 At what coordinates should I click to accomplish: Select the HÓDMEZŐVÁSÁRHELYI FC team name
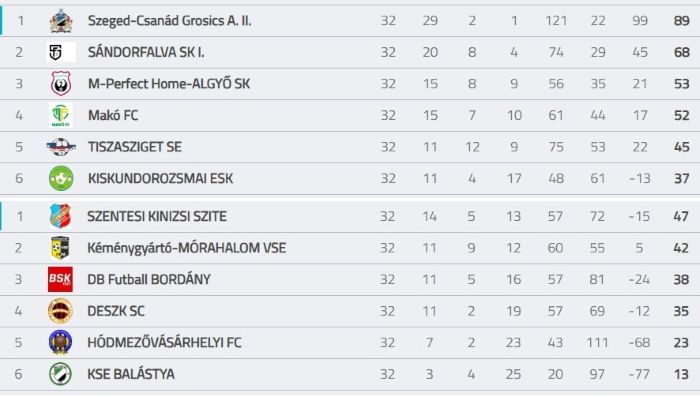point(164,343)
